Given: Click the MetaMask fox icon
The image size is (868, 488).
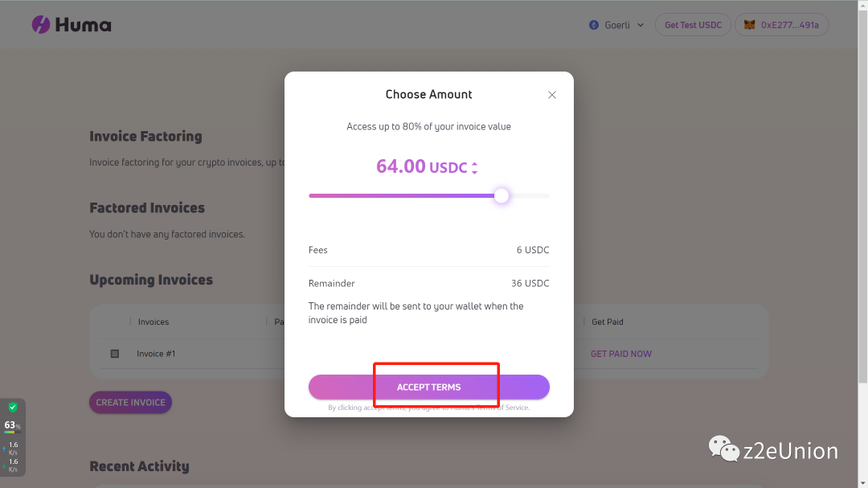Looking at the screenshot, I should coord(749,25).
